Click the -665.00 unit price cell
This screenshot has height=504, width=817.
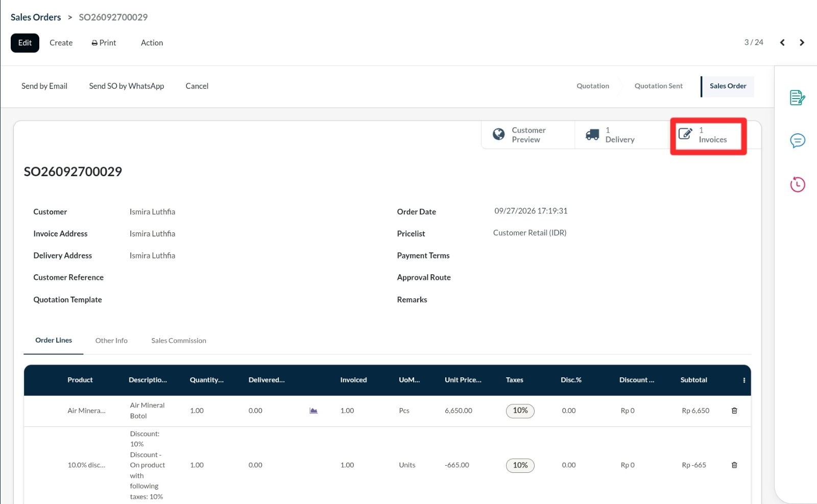pyautogui.click(x=456, y=465)
